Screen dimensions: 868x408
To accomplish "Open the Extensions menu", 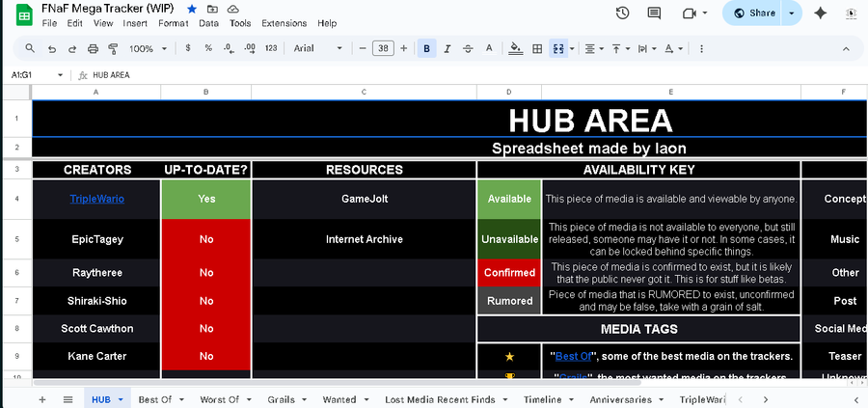I will click(284, 23).
